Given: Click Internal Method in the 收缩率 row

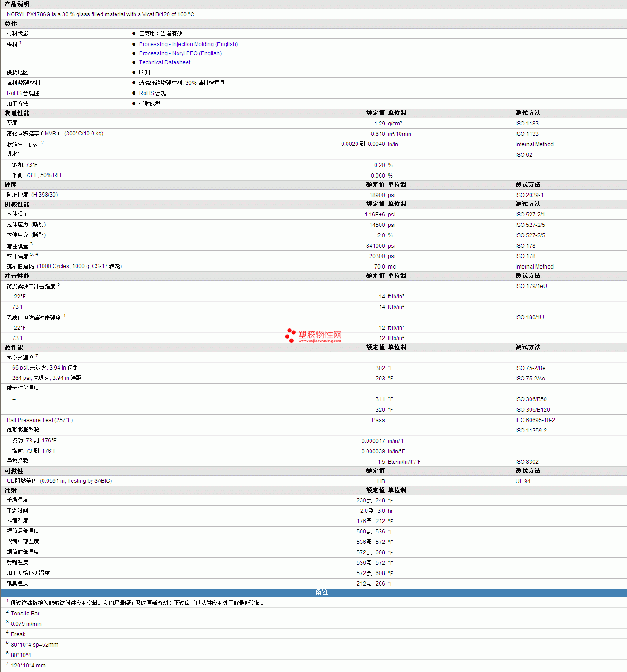Looking at the screenshot, I should [535, 144].
